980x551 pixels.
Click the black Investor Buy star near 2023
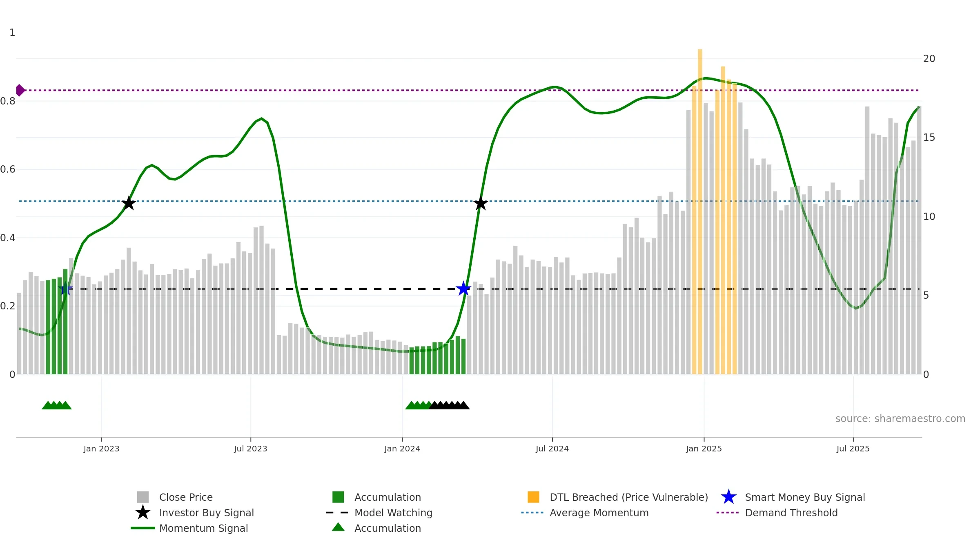[129, 203]
